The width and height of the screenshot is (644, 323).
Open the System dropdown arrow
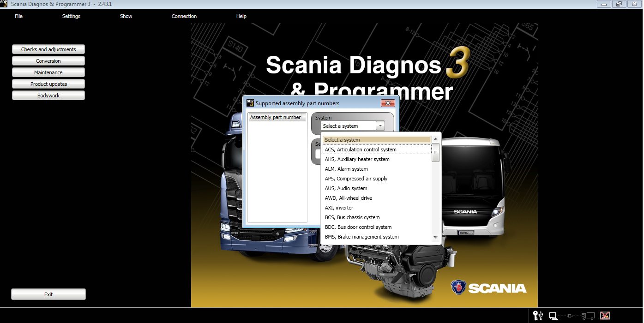[x=380, y=125]
